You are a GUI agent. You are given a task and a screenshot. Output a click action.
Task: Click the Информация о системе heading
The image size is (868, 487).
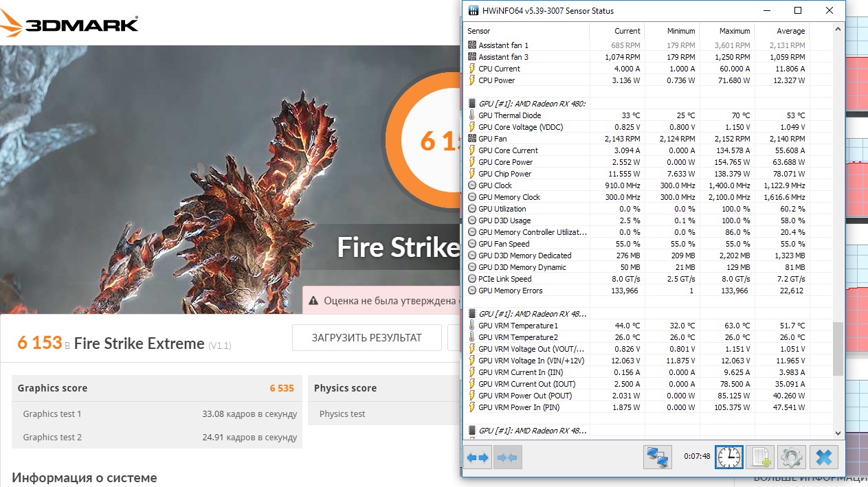[x=85, y=477]
